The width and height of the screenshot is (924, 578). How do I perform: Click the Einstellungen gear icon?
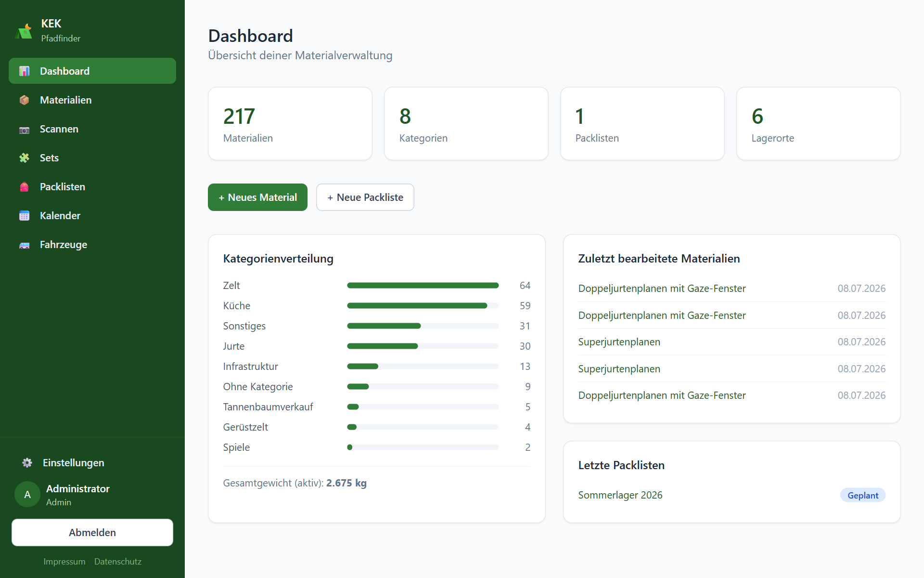[27, 463]
